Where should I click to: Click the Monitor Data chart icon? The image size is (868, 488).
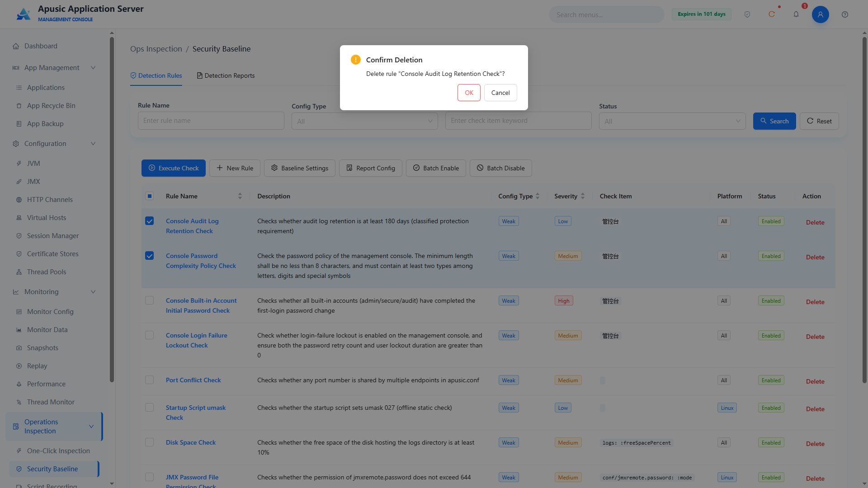tap(19, 330)
